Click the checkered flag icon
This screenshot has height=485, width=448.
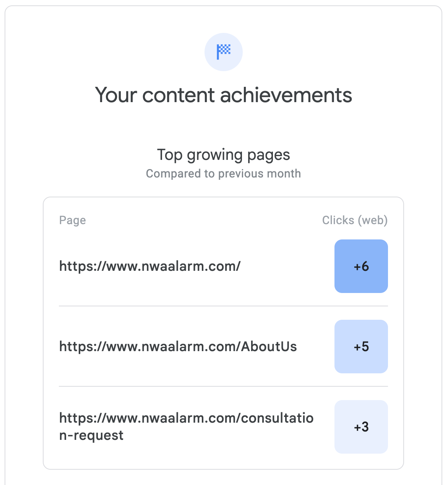224,52
